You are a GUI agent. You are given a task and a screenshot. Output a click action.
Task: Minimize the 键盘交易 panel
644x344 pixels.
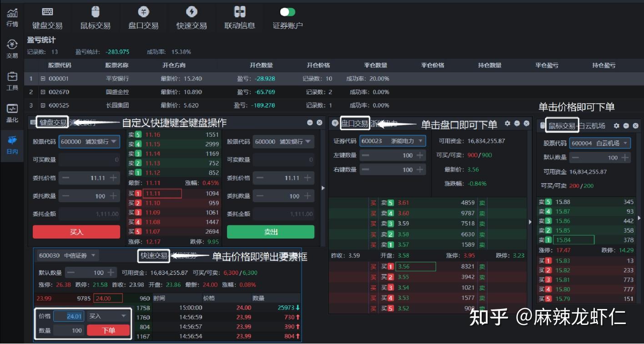coord(310,123)
